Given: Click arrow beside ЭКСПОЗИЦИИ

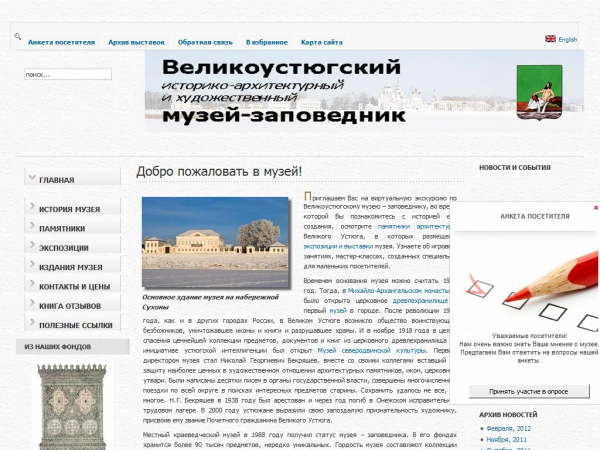Looking at the screenshot, I should (32, 245).
